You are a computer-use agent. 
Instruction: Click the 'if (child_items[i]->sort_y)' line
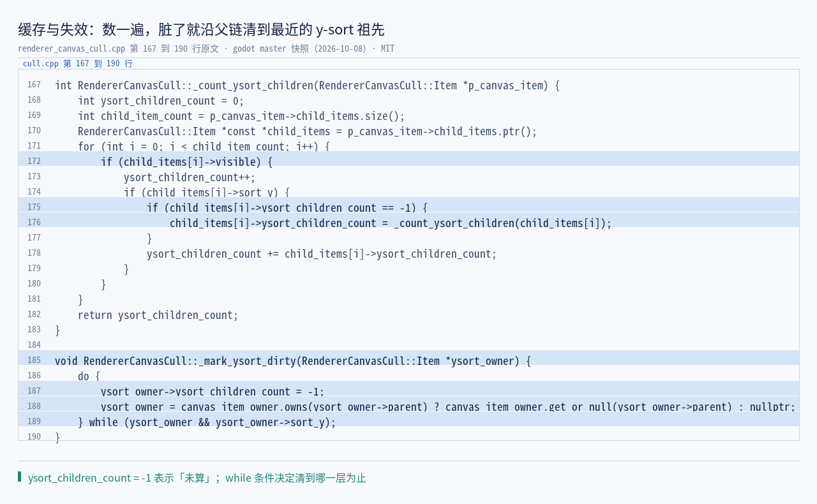[x=207, y=193]
